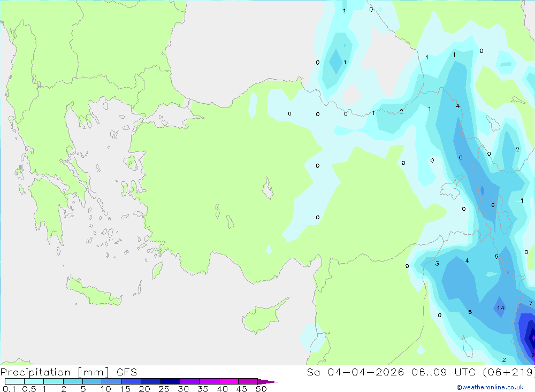This screenshot has height=392, width=535.
Task: Click the 20–25 mm legend color swatch
Action: 151,381
